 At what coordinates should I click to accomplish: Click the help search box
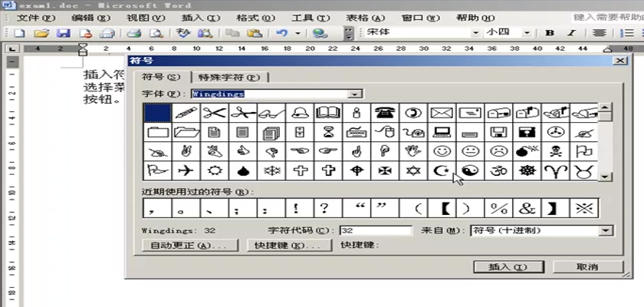coord(607,18)
